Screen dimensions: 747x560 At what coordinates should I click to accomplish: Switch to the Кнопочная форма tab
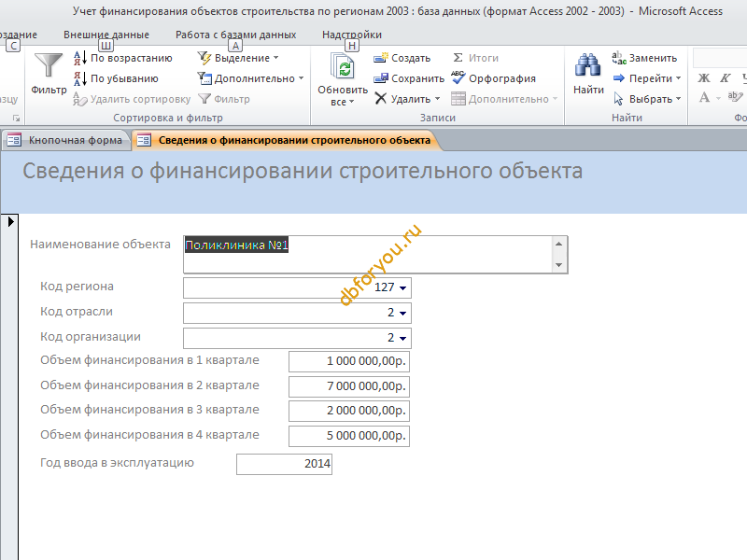(x=66, y=140)
